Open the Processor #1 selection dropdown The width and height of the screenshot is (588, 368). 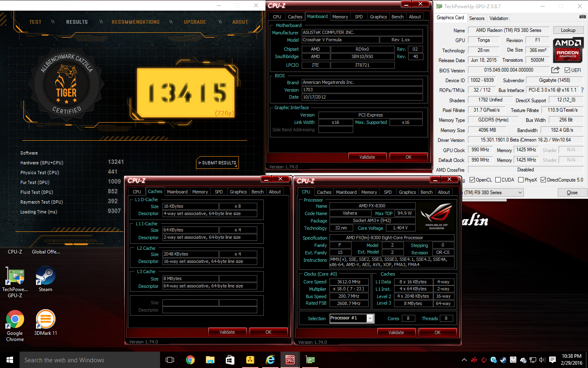coord(352,318)
